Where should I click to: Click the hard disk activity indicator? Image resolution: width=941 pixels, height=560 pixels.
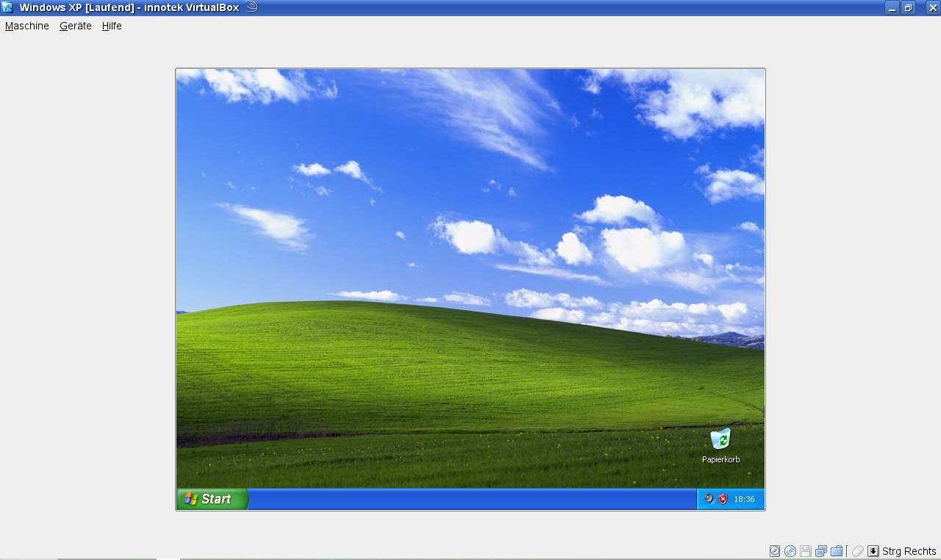(775, 551)
